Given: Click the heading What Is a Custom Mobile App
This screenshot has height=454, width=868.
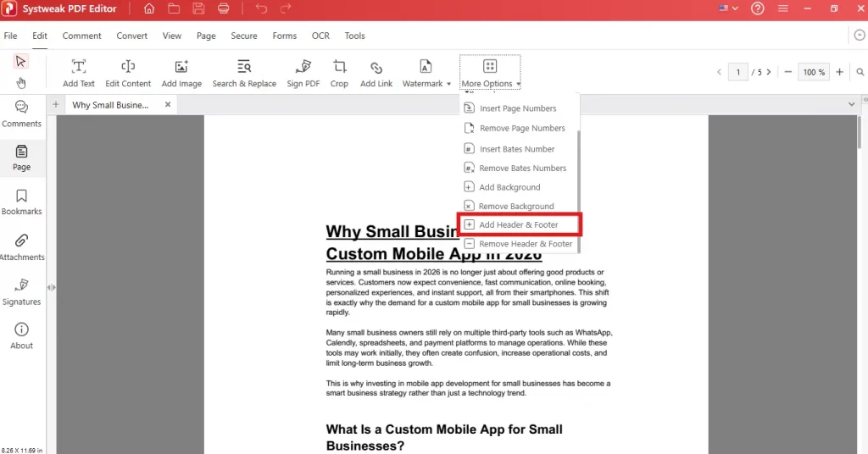Looking at the screenshot, I should tap(444, 437).
